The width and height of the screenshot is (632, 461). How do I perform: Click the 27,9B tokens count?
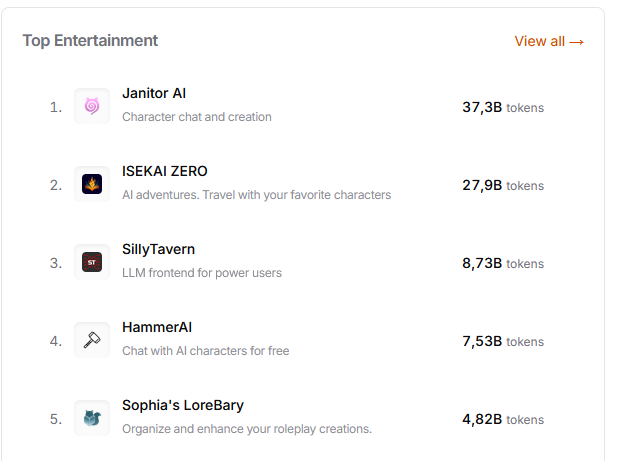503,185
